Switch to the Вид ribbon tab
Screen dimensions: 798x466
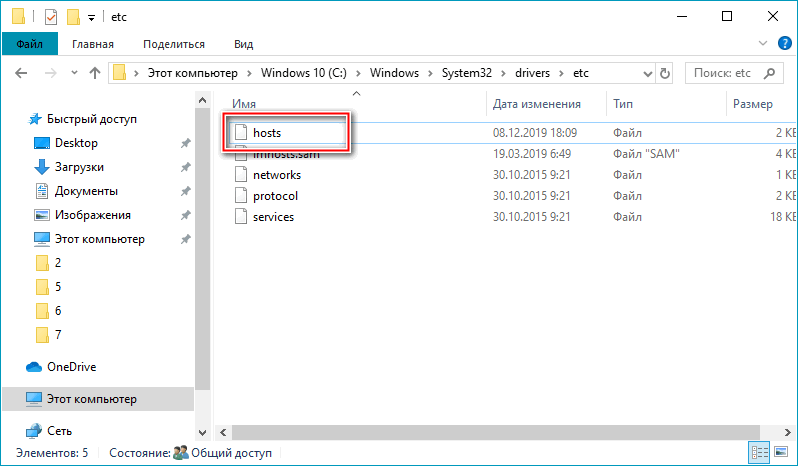243,44
